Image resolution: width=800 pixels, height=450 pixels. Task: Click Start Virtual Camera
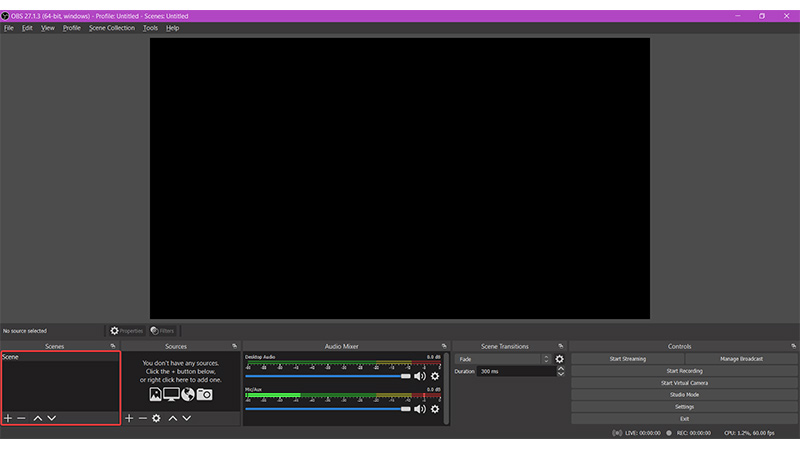coord(684,383)
